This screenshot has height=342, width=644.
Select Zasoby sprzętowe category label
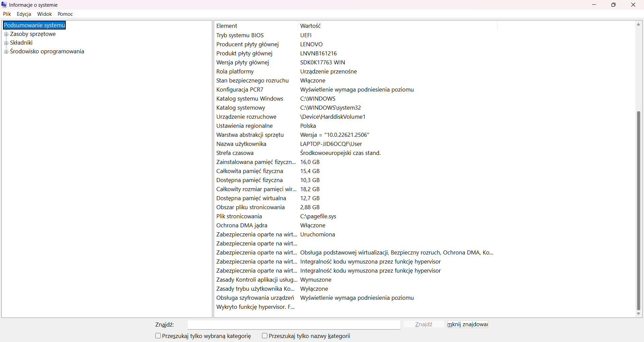pos(33,34)
